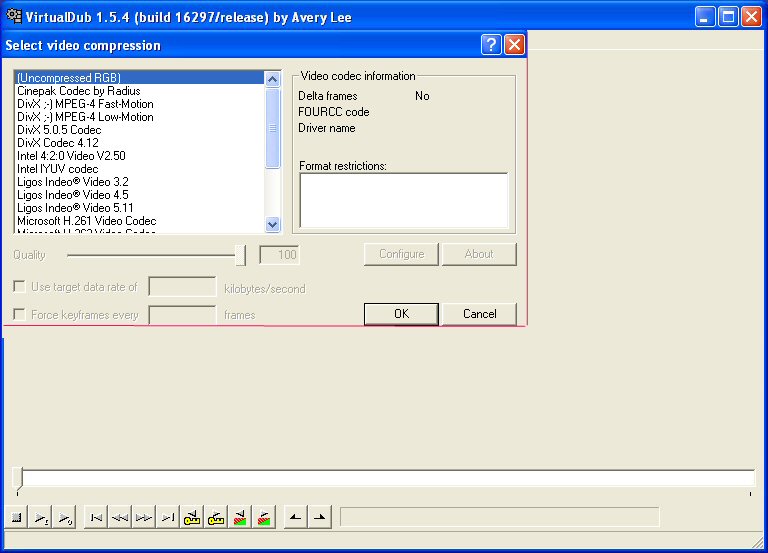The height and width of the screenshot is (553, 768).
Task: Select Cinepak Codec by Radius
Action: point(140,91)
